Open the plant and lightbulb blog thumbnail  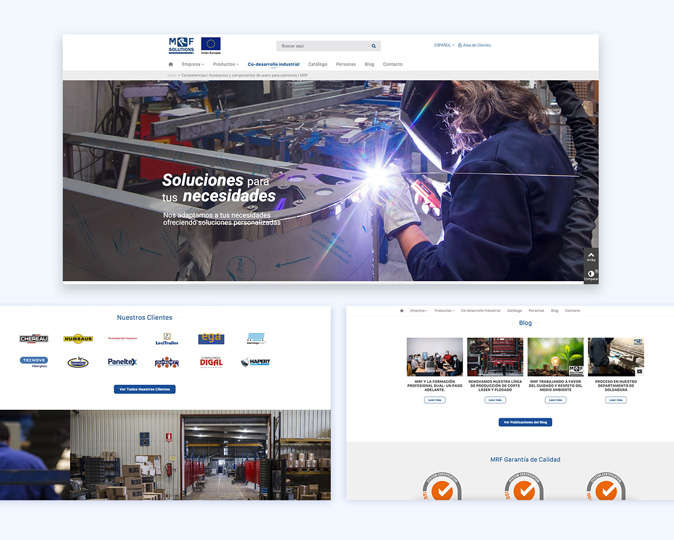(555, 357)
